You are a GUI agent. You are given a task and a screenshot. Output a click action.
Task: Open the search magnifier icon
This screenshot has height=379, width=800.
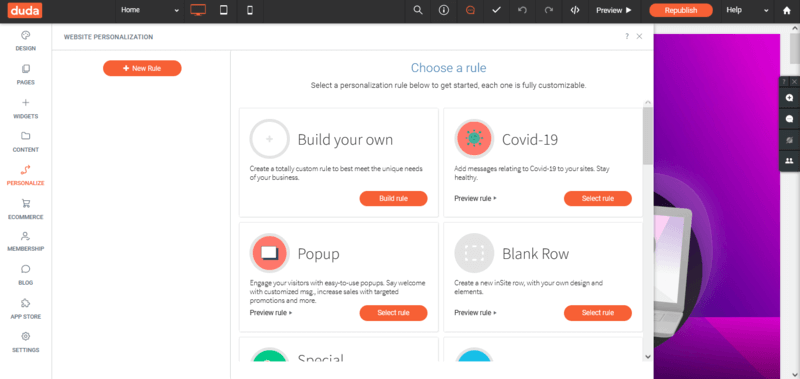[x=418, y=10]
